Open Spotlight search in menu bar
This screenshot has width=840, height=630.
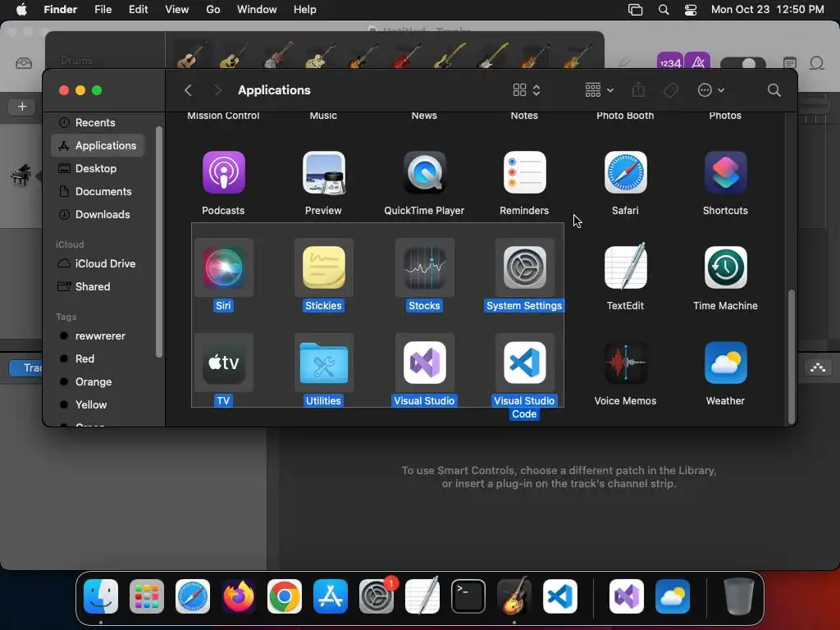click(x=663, y=10)
